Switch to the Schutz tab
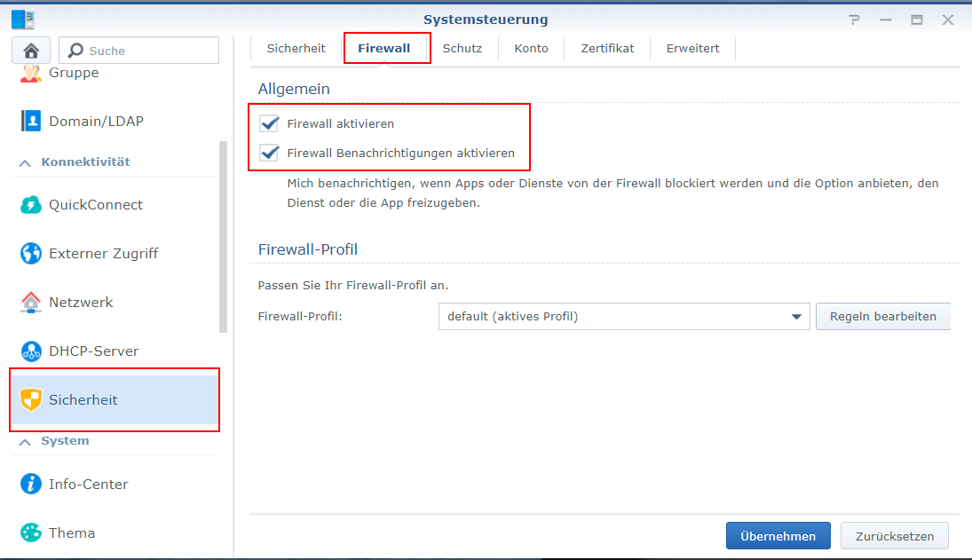 pyautogui.click(x=462, y=48)
